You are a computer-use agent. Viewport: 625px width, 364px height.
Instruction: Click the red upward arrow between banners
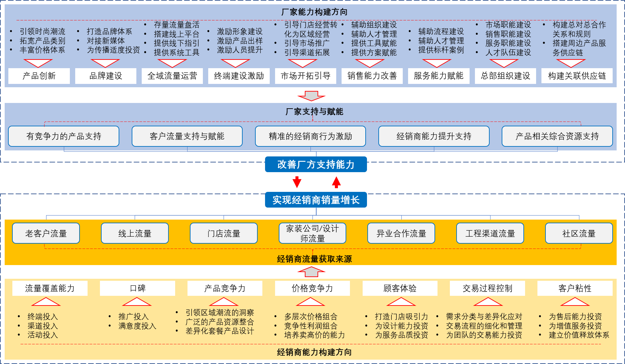coord(336,182)
